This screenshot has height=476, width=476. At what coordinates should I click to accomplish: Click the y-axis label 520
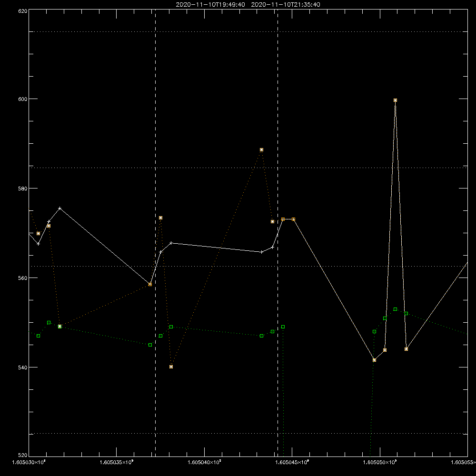pos(23,455)
